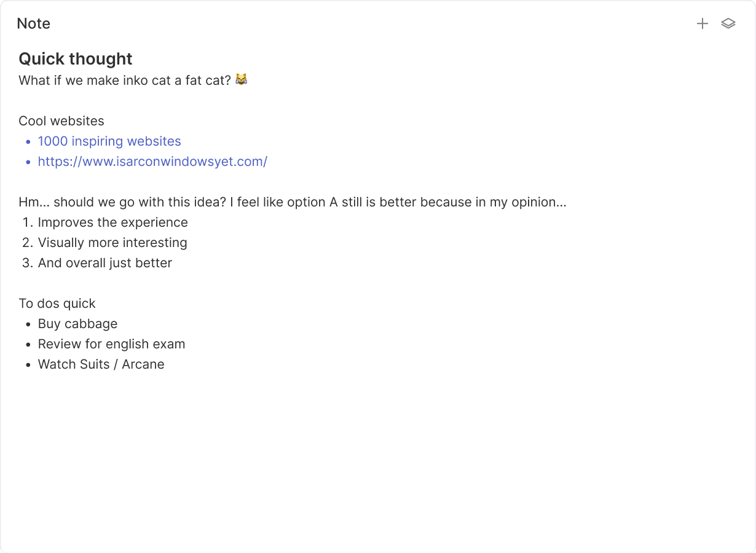
Task: Click the plus icon to add a note
Action: click(x=703, y=24)
